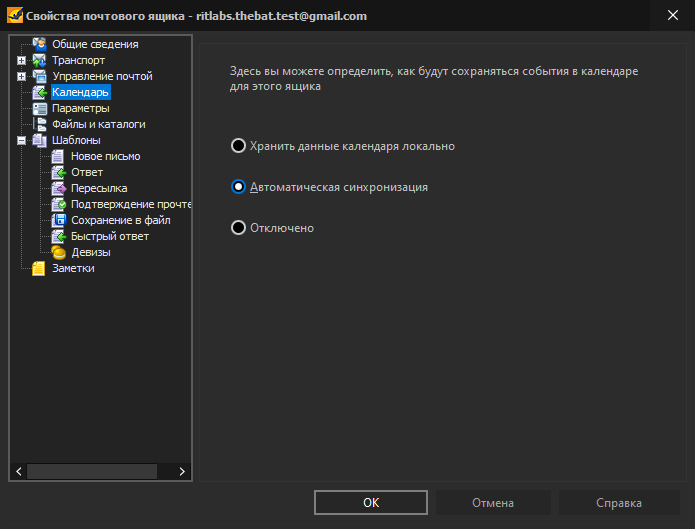The image size is (695, 529).
Task: Open the Быстрый ответ template item
Action: [x=109, y=236]
